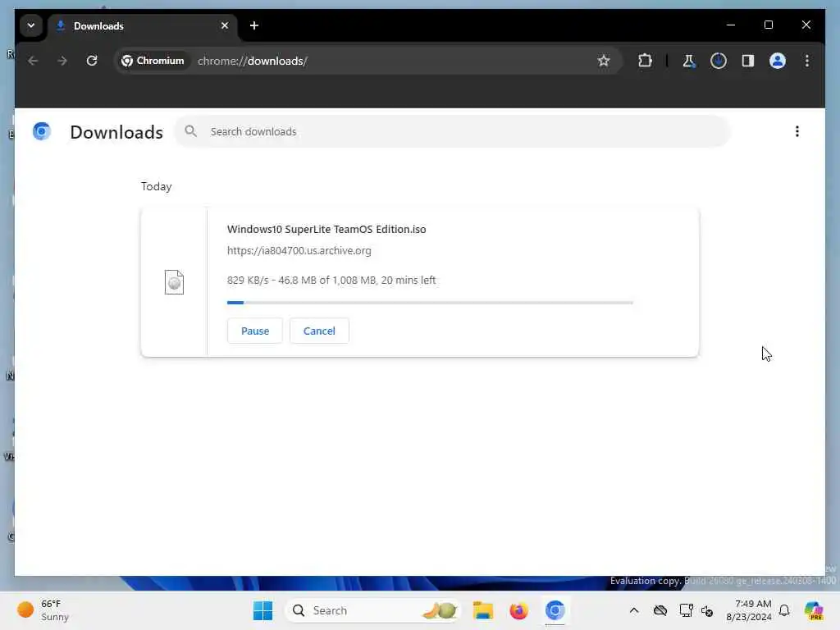The width and height of the screenshot is (840, 630).
Task: Open the notifications bell
Action: [x=784, y=610]
